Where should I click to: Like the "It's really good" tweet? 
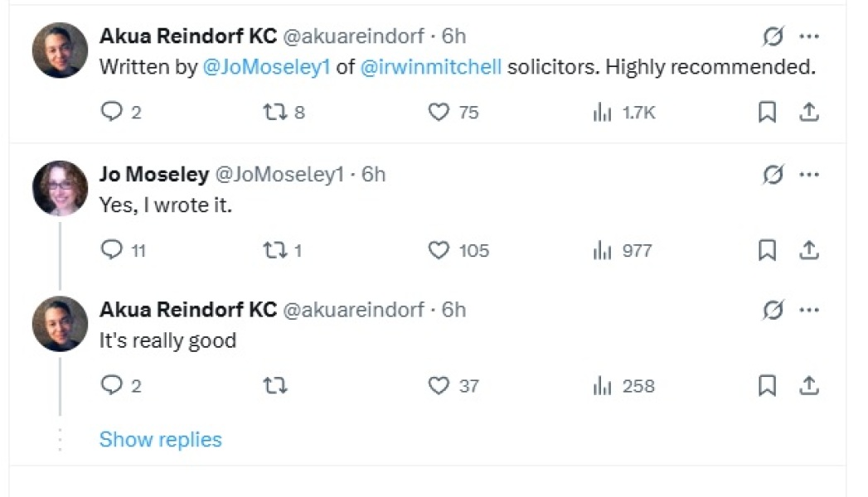(x=439, y=385)
